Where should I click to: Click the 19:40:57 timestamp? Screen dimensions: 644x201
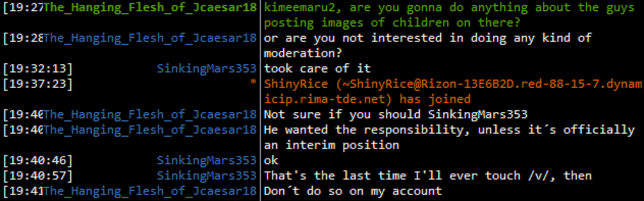38,175
